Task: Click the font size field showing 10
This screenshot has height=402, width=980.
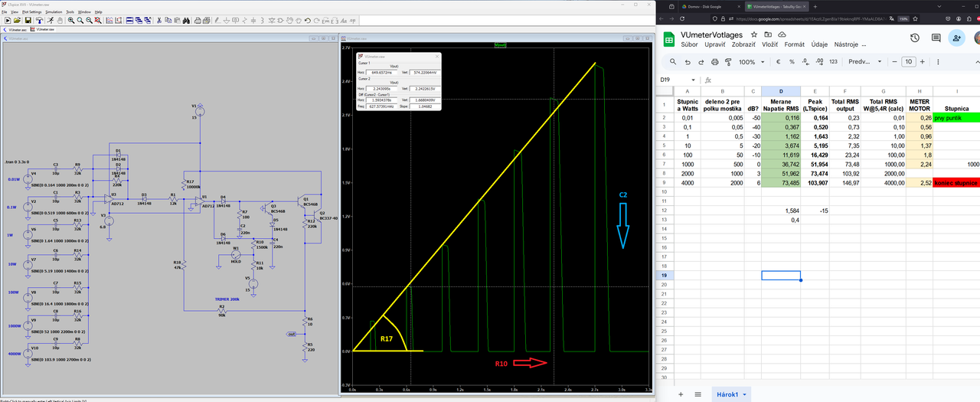Action: [x=909, y=62]
